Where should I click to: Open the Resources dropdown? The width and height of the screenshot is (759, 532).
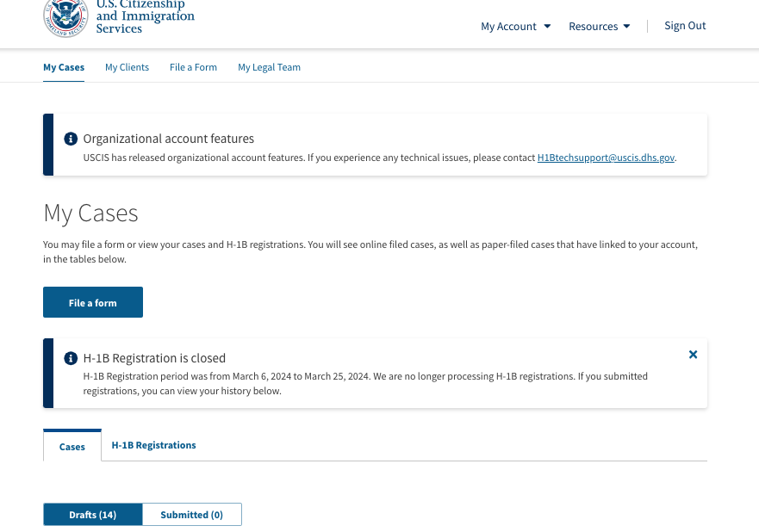tap(600, 26)
